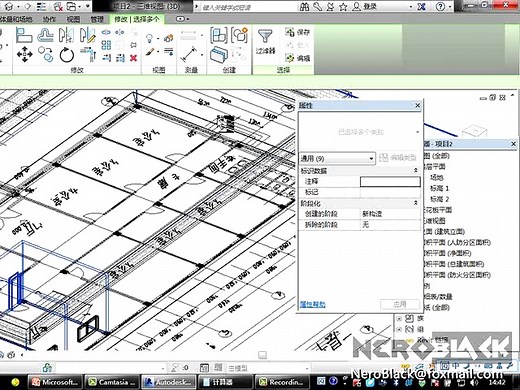
Task: Open the Microsoft taskbar button
Action: pos(56,382)
